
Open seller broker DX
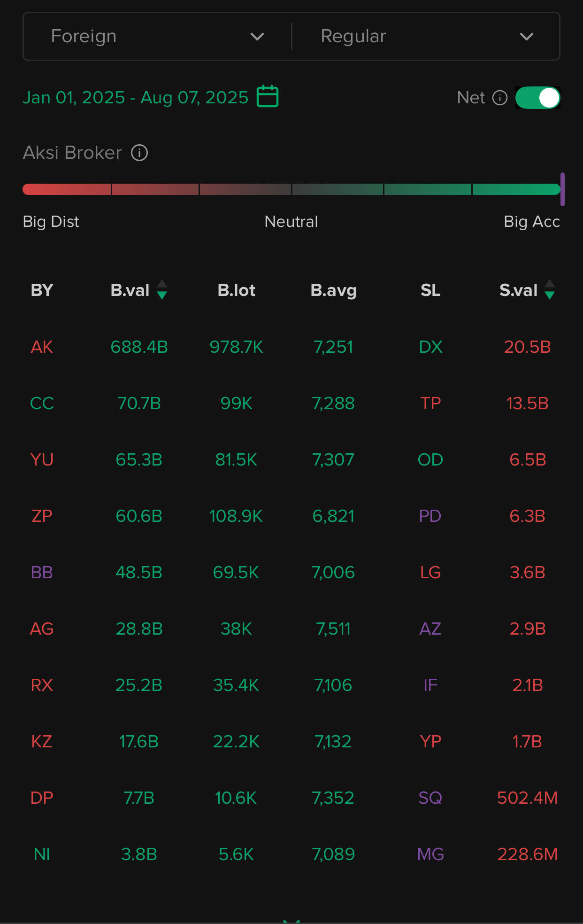pyautogui.click(x=430, y=347)
